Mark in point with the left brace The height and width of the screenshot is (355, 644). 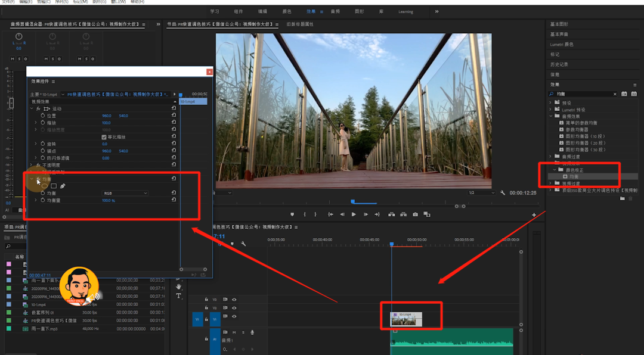304,214
